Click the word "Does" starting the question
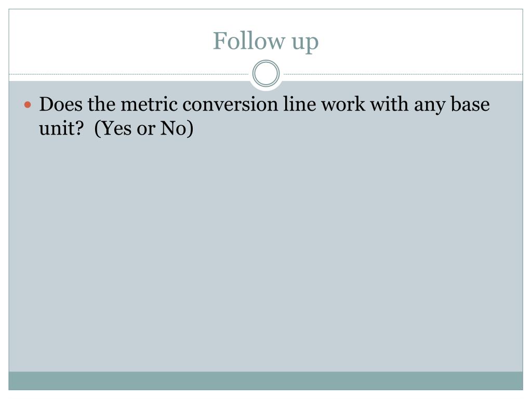Screen dimensions: 532x399 pyautogui.click(x=61, y=104)
